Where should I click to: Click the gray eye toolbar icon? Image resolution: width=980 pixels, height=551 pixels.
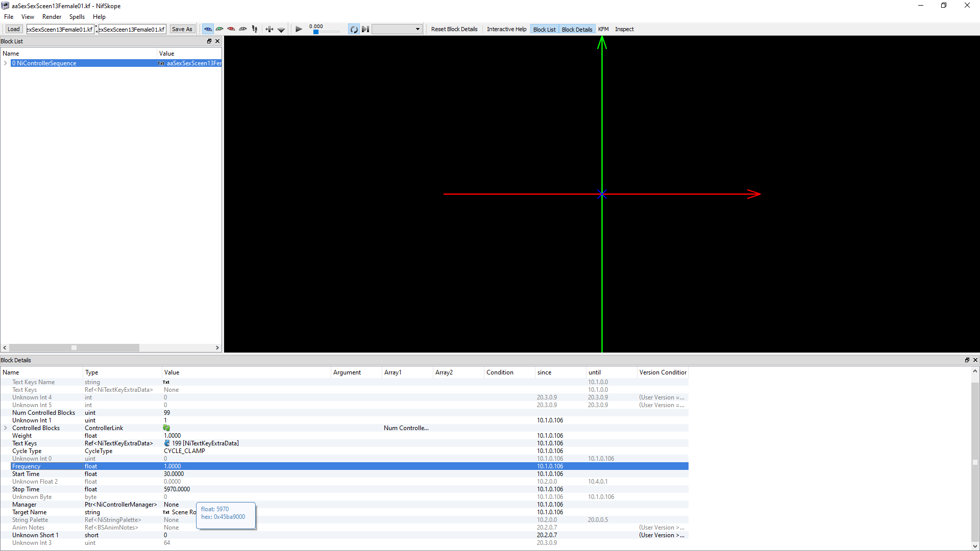coord(243,29)
